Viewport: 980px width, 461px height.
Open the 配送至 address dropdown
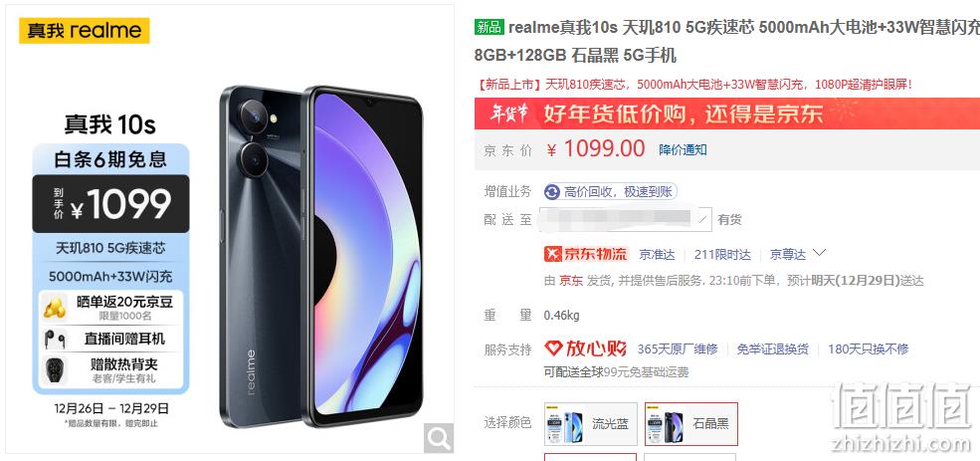pyautogui.click(x=626, y=220)
